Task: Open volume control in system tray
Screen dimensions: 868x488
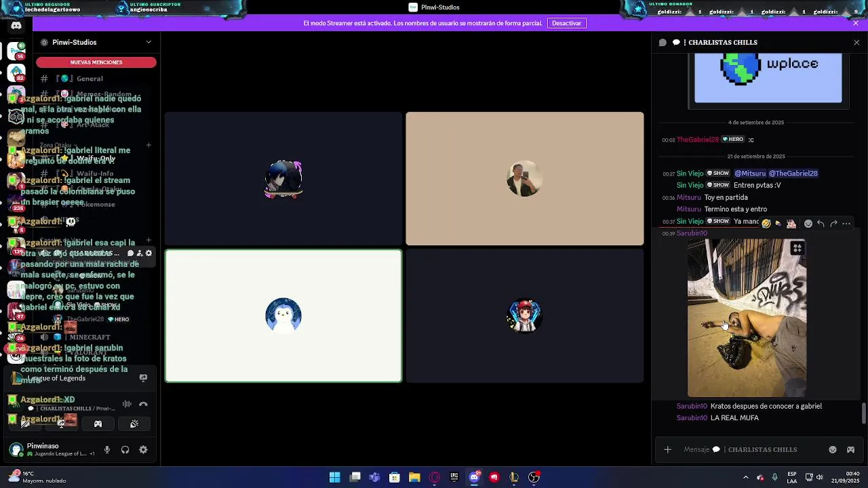Action: [820, 477]
